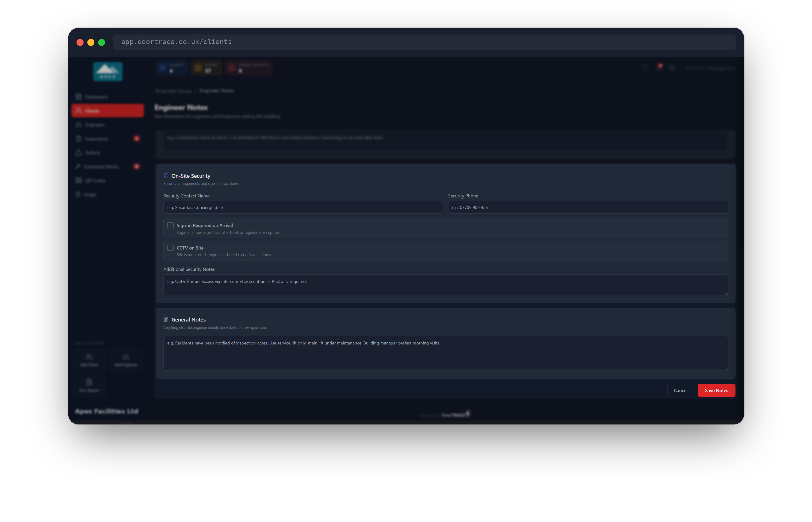
Task: Click into the General Notes textarea
Action: click(445, 353)
